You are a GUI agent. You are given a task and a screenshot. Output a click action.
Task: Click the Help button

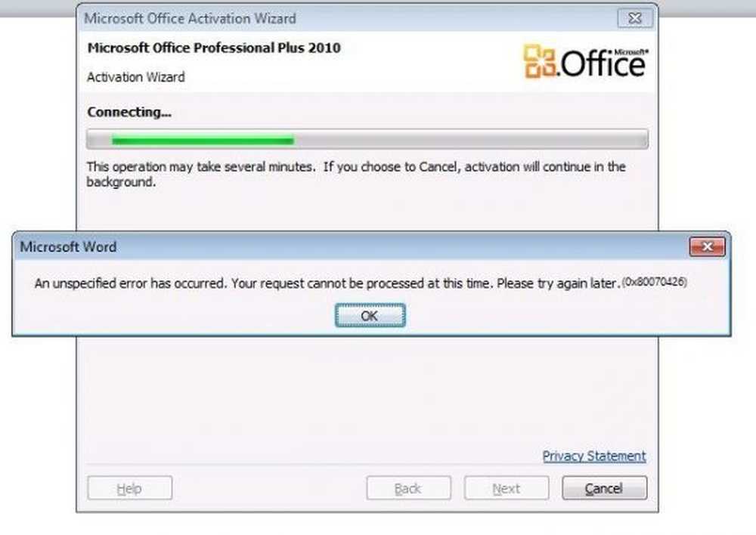(x=130, y=488)
